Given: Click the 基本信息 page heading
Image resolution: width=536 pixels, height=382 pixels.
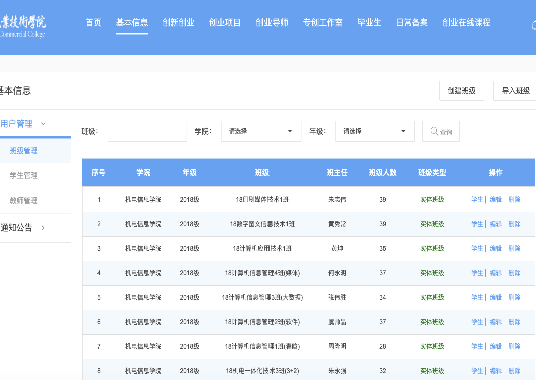Looking at the screenshot, I should 15,91.
